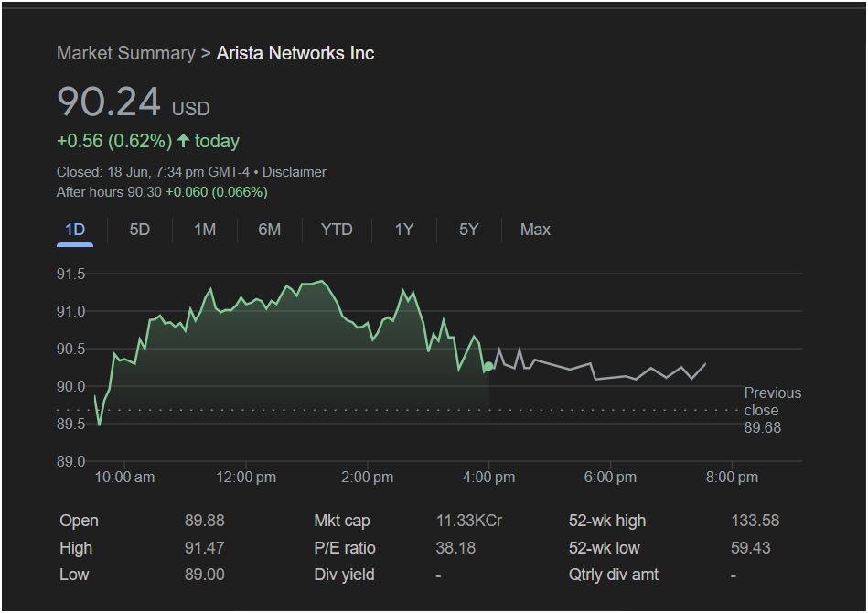
Task: Click the Previous close 89.68 label
Action: [x=772, y=410]
